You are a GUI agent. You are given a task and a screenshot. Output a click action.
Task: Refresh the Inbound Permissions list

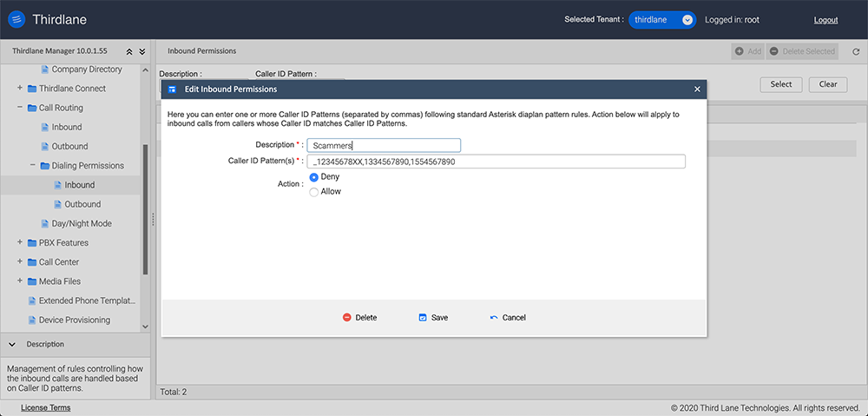point(855,51)
